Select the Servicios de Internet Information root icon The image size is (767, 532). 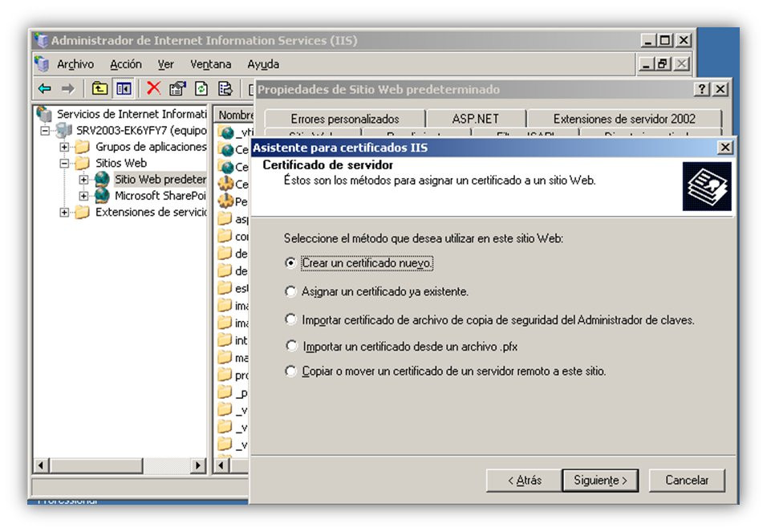tap(44, 114)
